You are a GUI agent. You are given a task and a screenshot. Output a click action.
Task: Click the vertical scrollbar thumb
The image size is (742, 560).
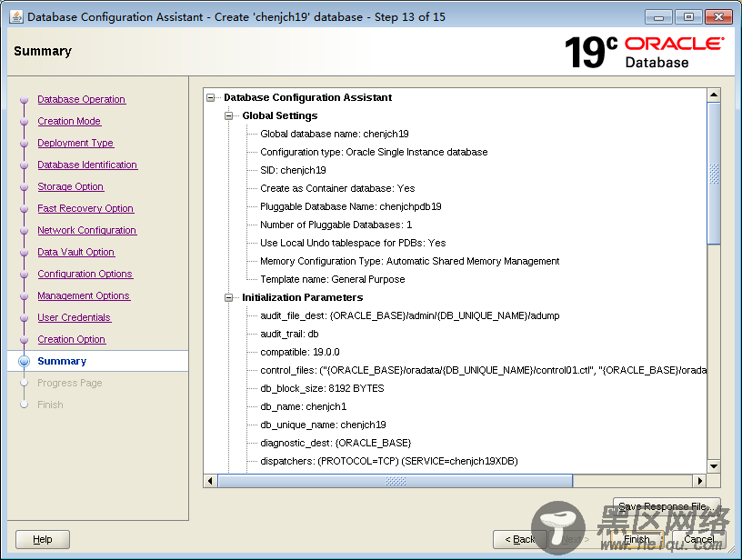(714, 173)
